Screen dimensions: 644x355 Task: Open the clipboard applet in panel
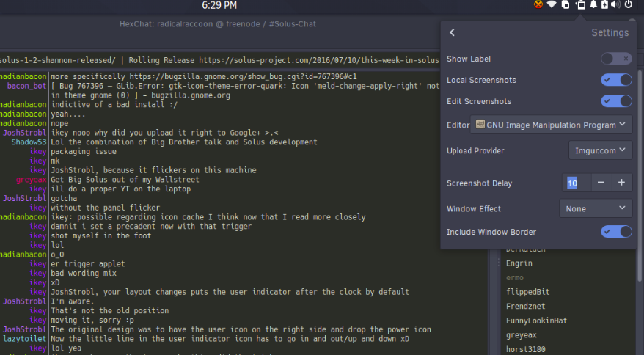click(x=566, y=4)
